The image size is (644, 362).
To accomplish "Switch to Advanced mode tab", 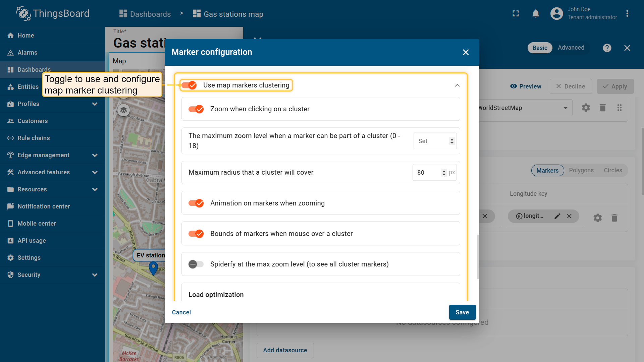I will (571, 48).
